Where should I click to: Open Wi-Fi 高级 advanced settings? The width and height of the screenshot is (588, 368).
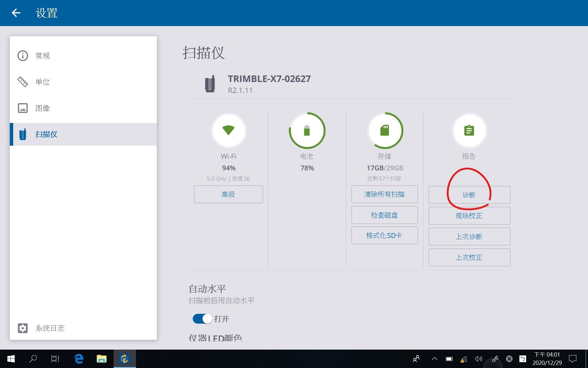click(x=228, y=194)
